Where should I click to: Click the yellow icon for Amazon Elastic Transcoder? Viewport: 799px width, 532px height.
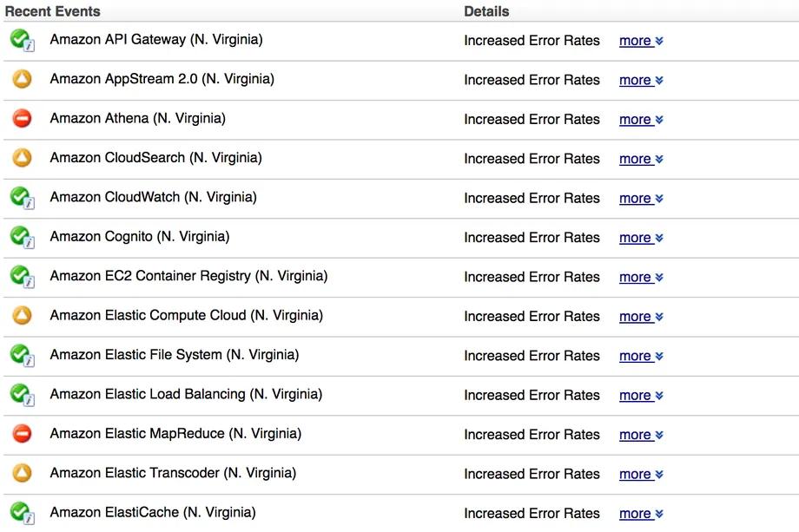(x=22, y=473)
